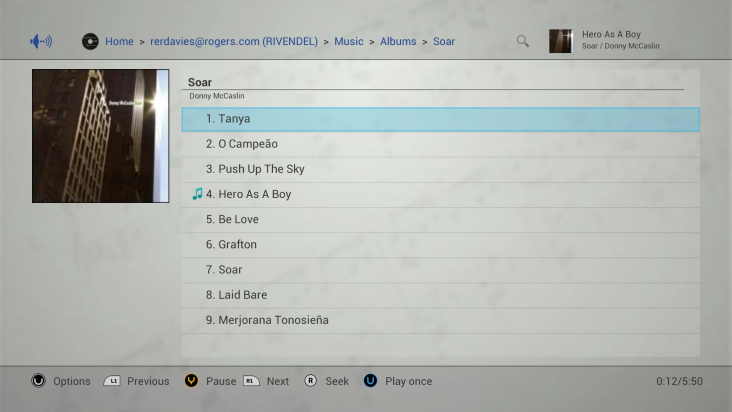Open the search magnifier icon
The width and height of the screenshot is (732, 412).
[x=523, y=42]
